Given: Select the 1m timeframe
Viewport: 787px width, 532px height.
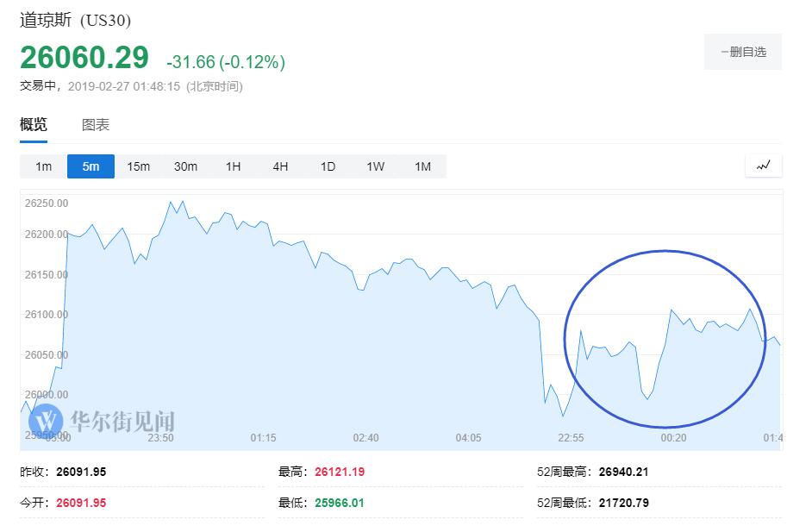Looking at the screenshot, I should [43, 166].
